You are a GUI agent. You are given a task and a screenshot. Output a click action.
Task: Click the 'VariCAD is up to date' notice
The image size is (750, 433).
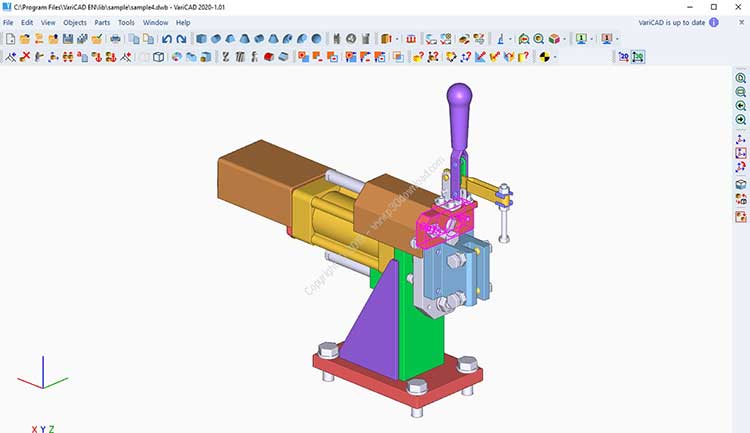click(671, 21)
